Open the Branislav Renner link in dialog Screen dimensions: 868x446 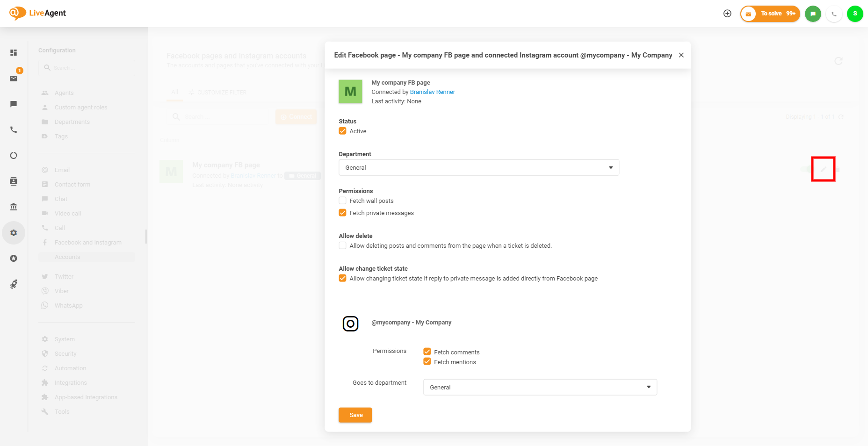[x=432, y=92]
